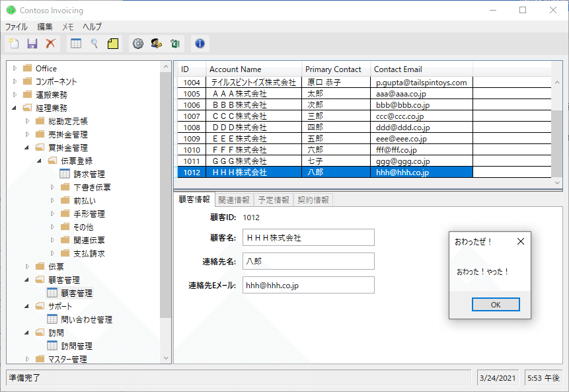Click the table grid view toolbar icon

click(x=76, y=44)
